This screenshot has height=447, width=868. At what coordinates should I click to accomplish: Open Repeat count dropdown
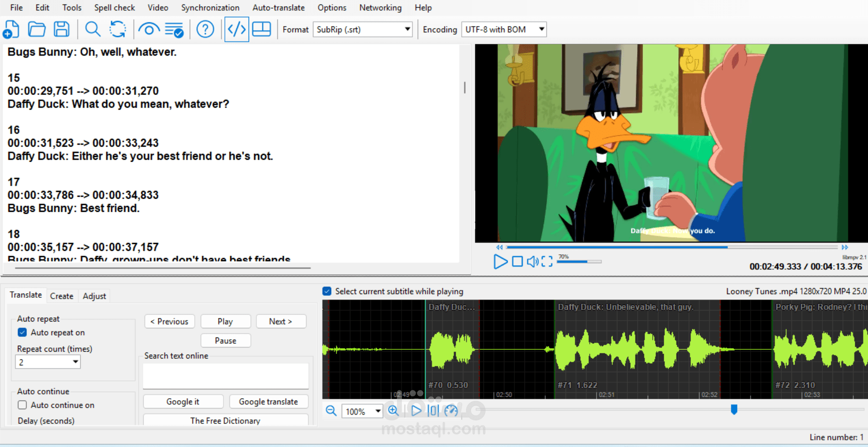[48, 362]
